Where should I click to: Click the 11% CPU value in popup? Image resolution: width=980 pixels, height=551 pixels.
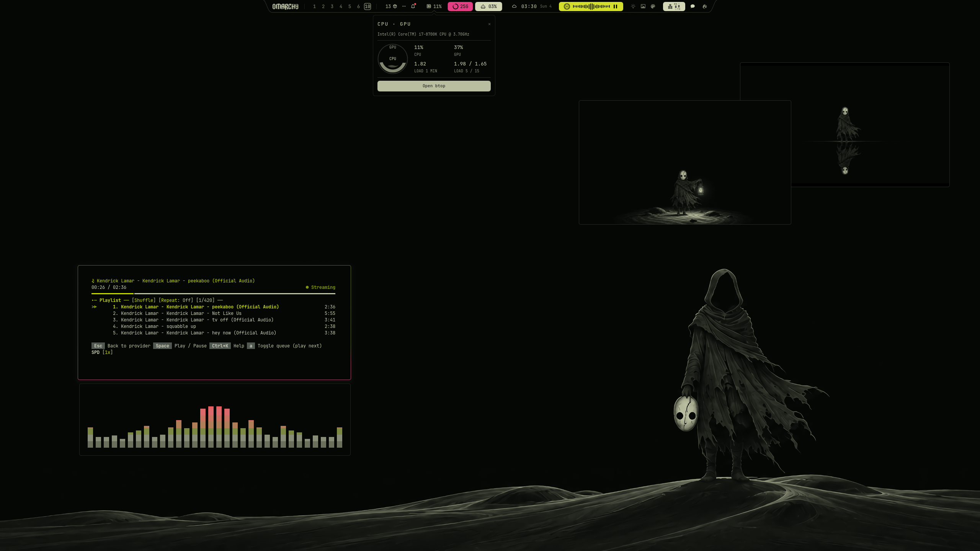[419, 47]
